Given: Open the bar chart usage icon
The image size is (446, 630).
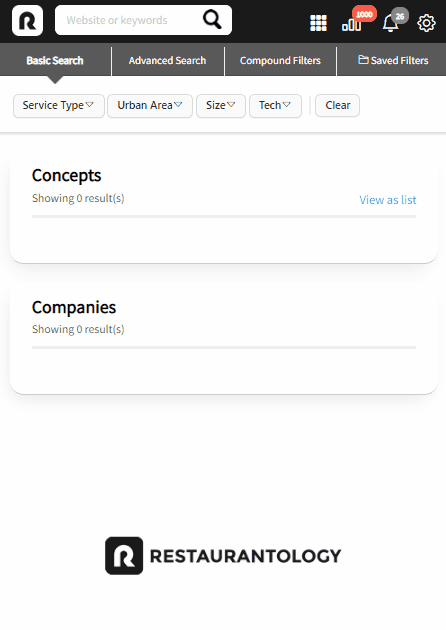Looking at the screenshot, I should [x=351, y=25].
